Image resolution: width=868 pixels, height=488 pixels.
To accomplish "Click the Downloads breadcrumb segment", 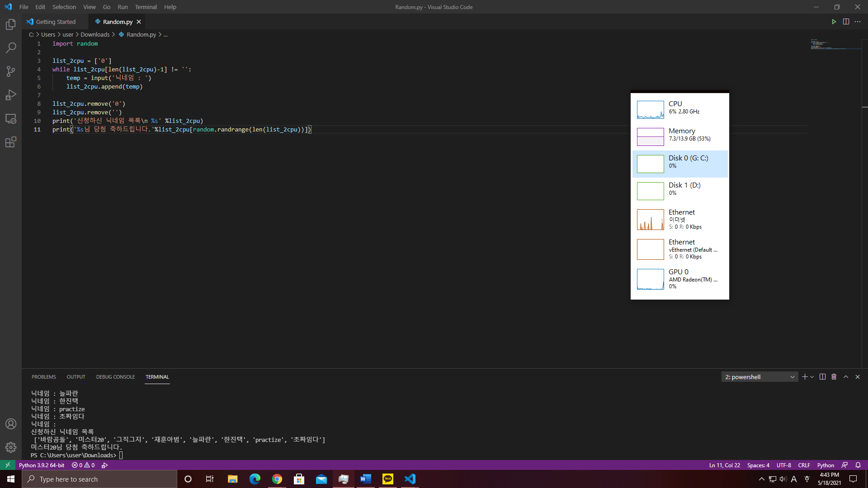I will tap(95, 34).
